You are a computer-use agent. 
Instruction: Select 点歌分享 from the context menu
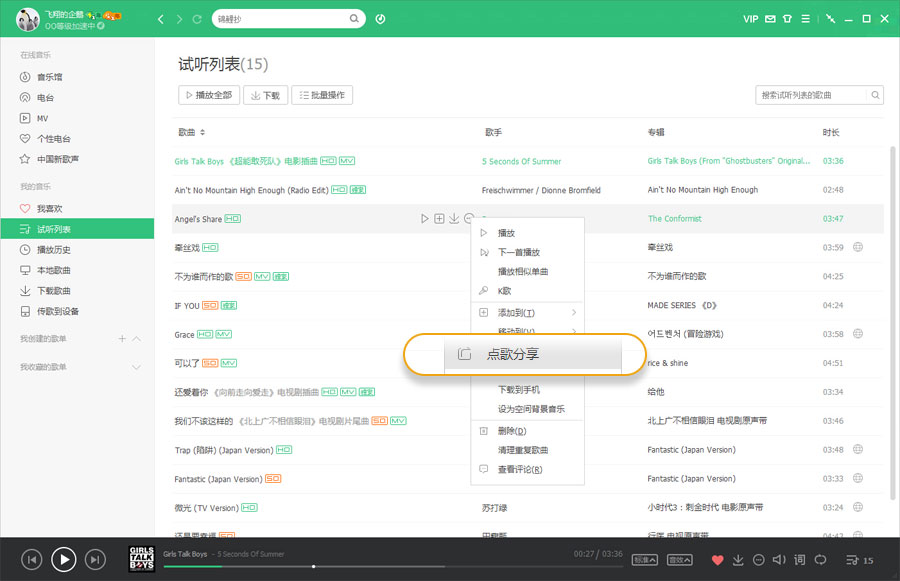513,354
